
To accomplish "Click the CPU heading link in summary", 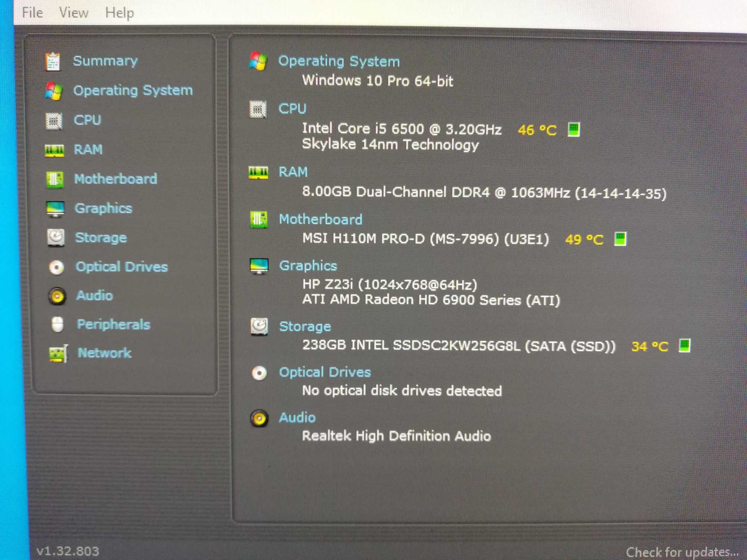I will [292, 109].
